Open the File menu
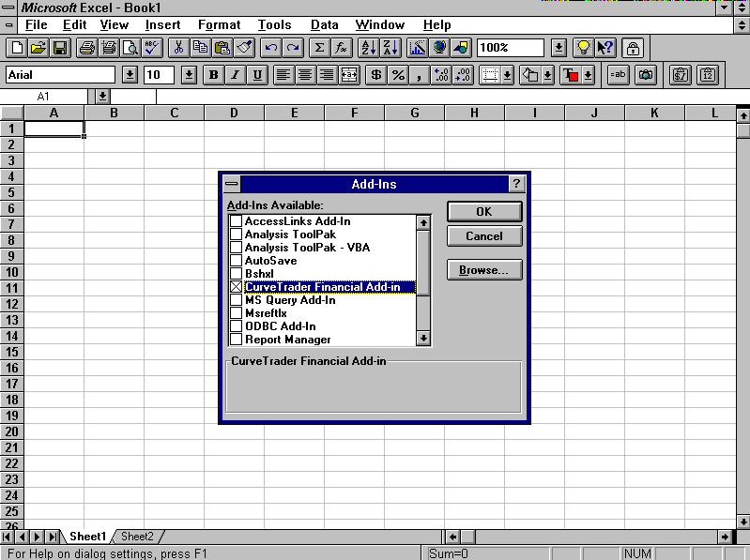The height and width of the screenshot is (560, 750). tap(36, 24)
